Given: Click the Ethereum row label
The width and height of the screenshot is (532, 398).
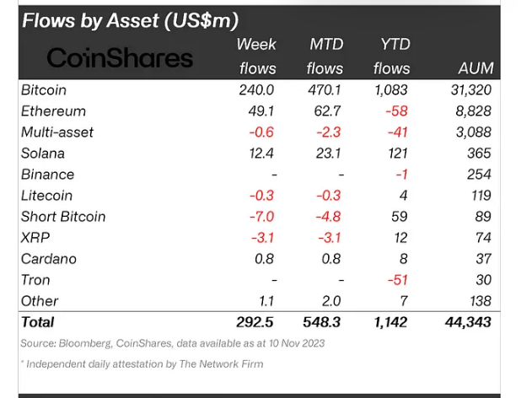Looking at the screenshot, I should tap(55, 110).
